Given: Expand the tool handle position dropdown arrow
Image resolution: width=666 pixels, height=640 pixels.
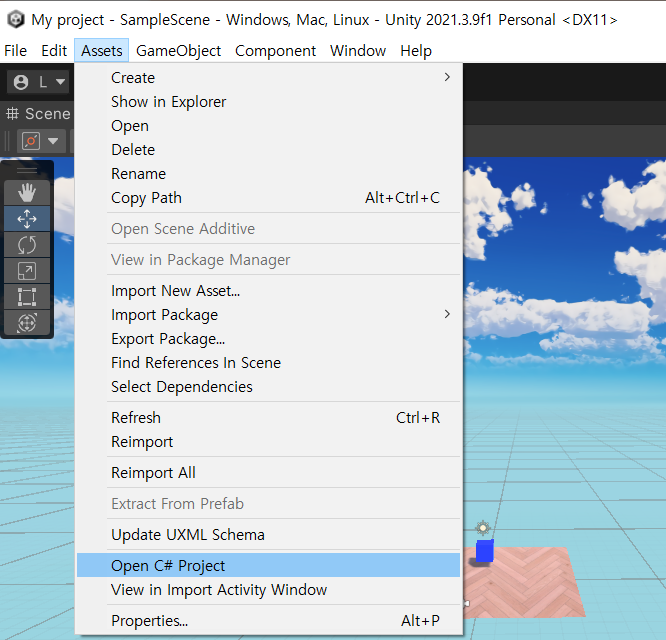Looking at the screenshot, I should coord(53,141).
